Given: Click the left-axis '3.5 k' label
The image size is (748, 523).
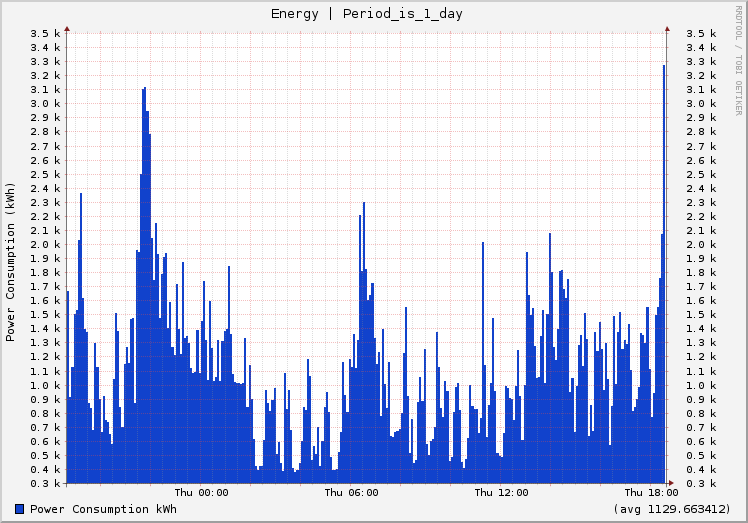Looking at the screenshot, I should pyautogui.click(x=45, y=33).
